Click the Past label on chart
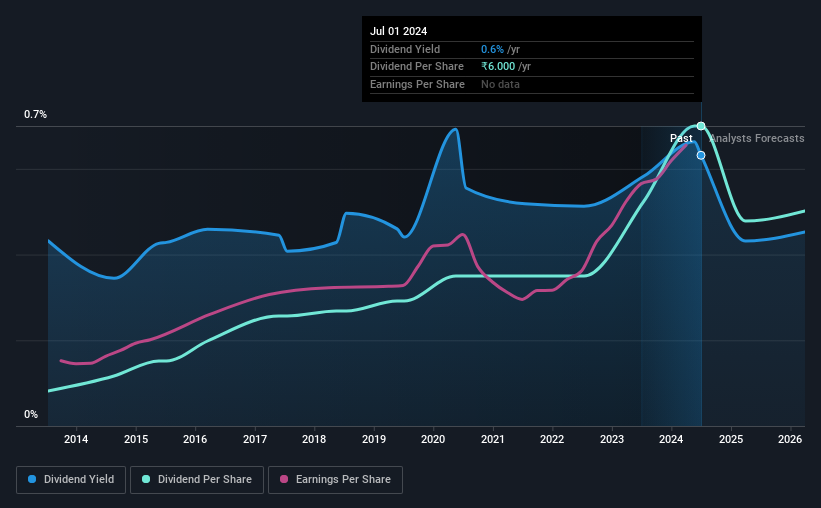 [x=681, y=138]
